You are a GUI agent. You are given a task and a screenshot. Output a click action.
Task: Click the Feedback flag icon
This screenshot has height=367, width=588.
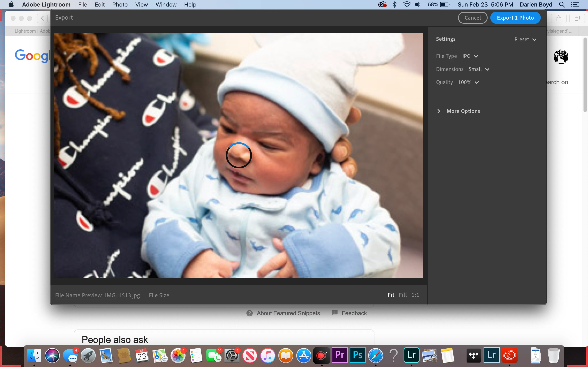[x=335, y=313]
